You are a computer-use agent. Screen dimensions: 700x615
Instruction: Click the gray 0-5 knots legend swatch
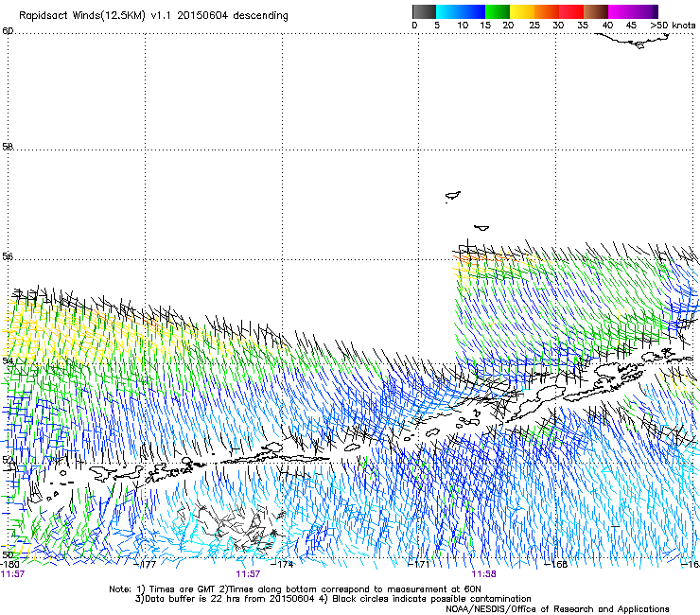tap(424, 11)
